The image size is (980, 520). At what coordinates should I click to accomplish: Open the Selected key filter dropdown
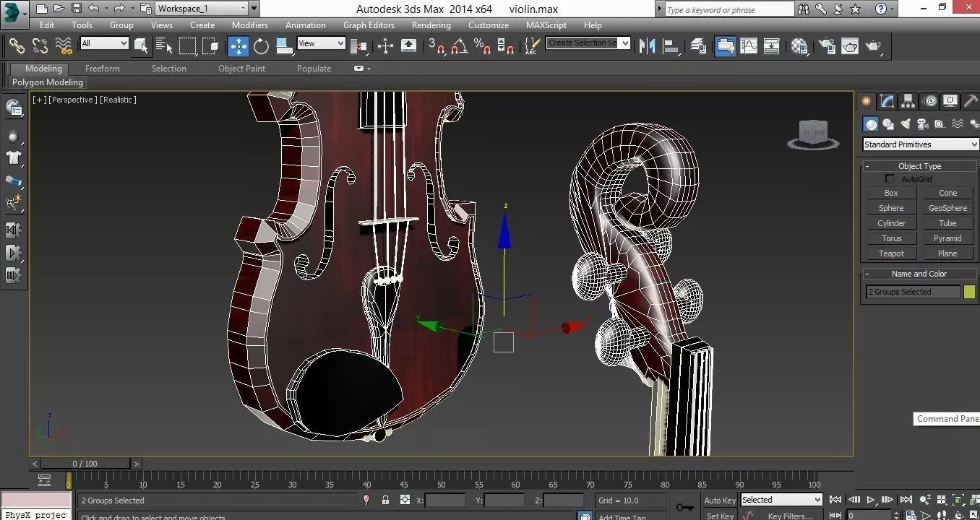coord(782,500)
